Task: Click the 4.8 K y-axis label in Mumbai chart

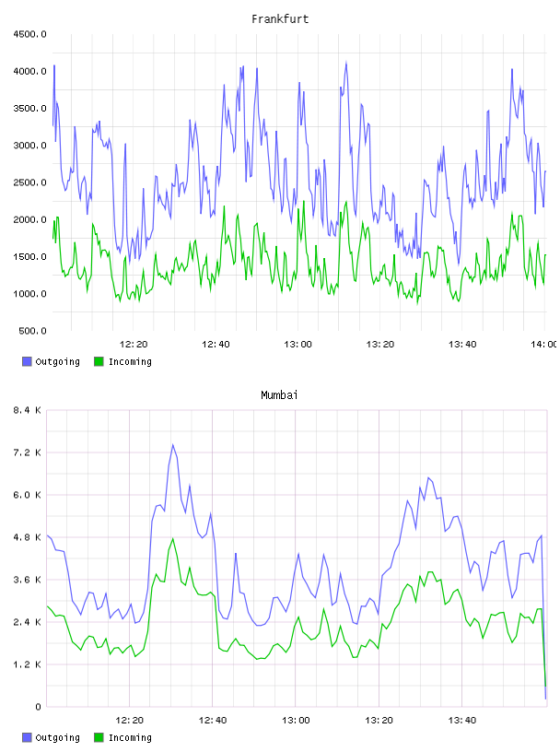Action: (28, 537)
